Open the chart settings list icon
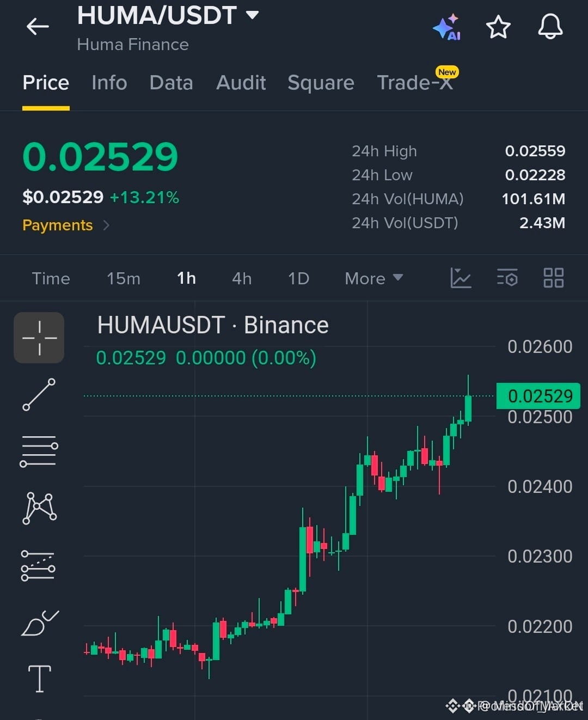588x720 pixels. click(x=507, y=278)
